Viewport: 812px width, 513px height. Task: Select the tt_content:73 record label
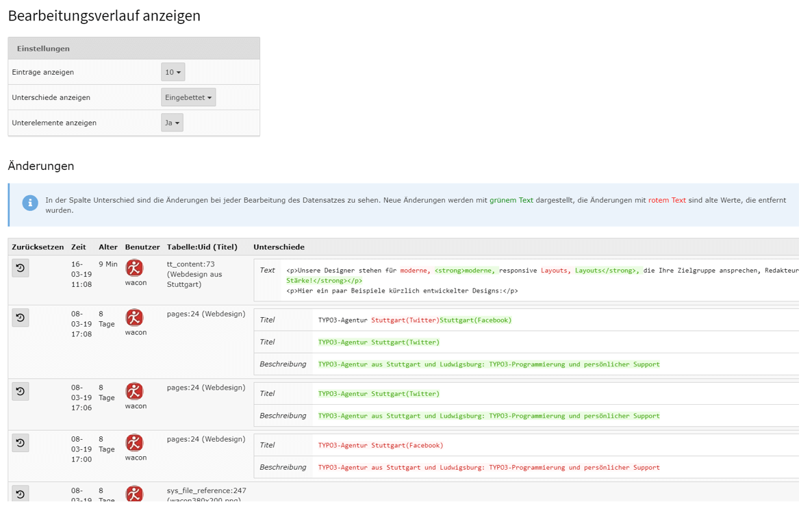point(191,264)
